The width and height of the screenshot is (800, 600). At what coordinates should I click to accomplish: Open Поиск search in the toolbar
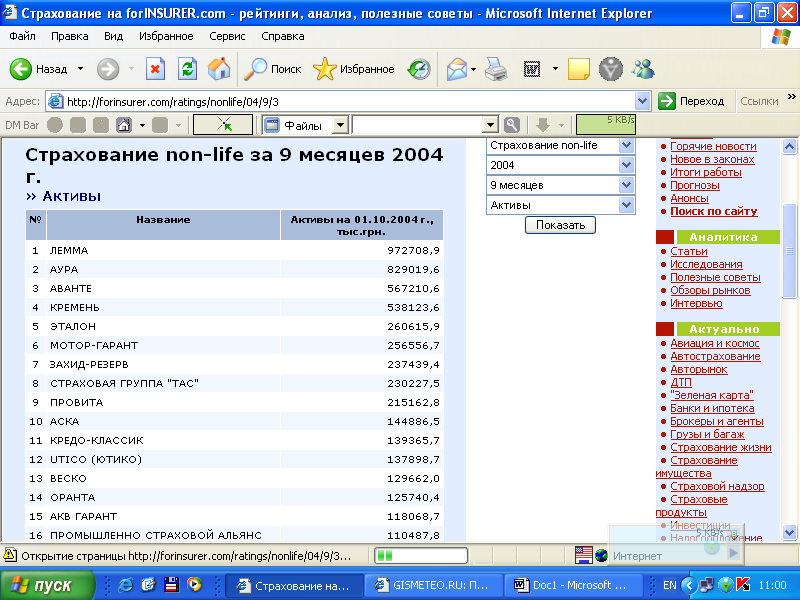pos(274,69)
